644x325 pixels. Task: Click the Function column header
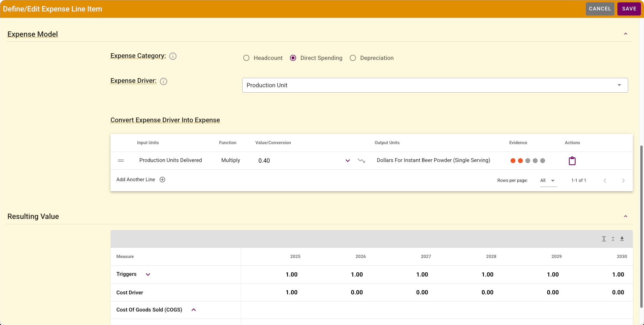coord(228,143)
